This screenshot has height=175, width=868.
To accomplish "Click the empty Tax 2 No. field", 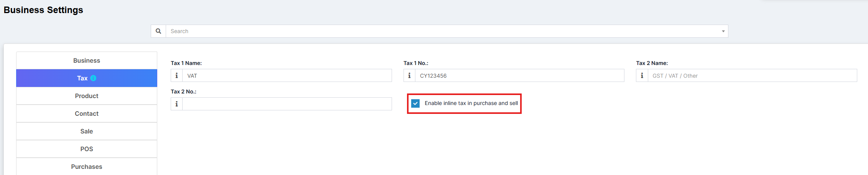I will tap(287, 104).
